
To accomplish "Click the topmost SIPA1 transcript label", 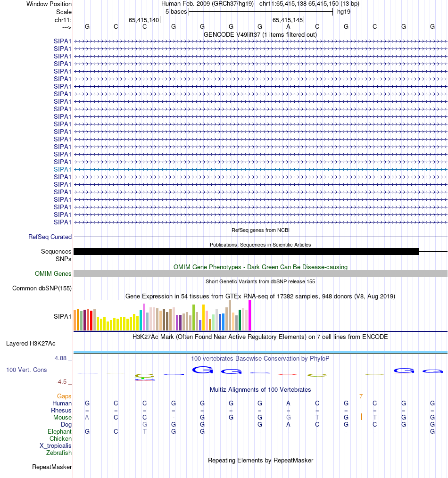I will tap(62, 41).
